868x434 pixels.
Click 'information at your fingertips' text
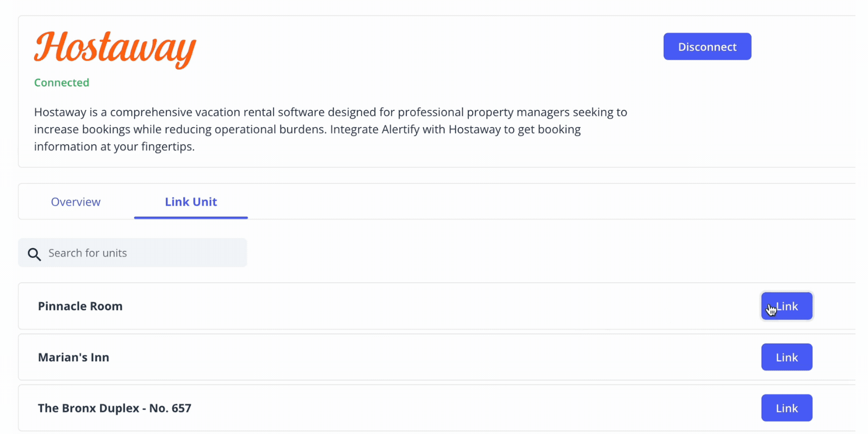coord(114,147)
